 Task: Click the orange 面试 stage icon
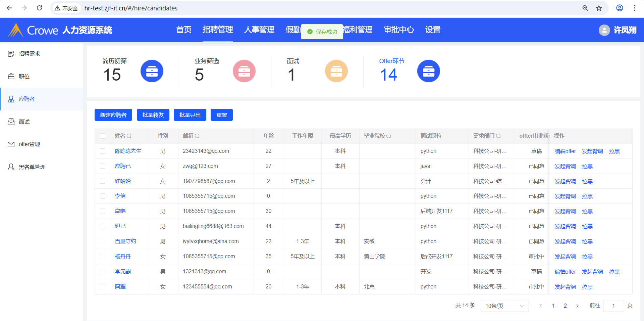pyautogui.click(x=336, y=71)
